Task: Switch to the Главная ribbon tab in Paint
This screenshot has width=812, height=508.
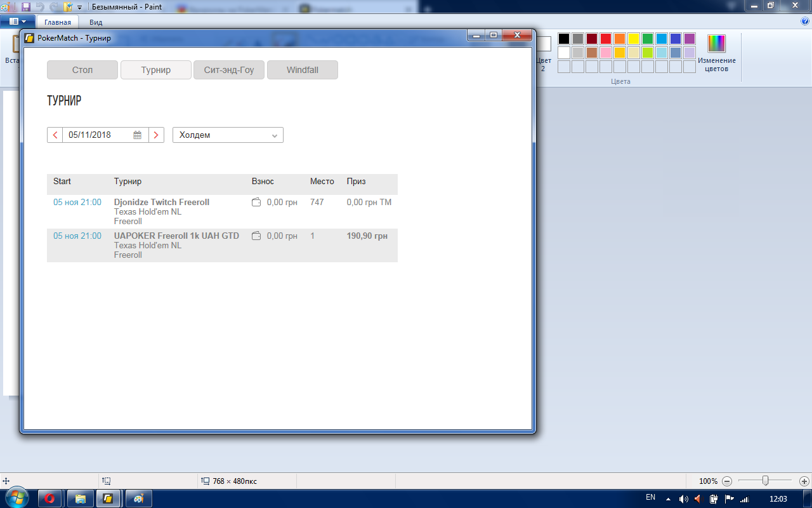Action: coord(58,22)
